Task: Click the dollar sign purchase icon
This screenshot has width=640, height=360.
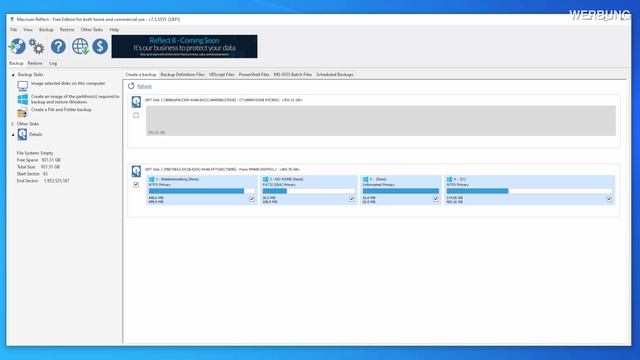Action: coord(100,46)
